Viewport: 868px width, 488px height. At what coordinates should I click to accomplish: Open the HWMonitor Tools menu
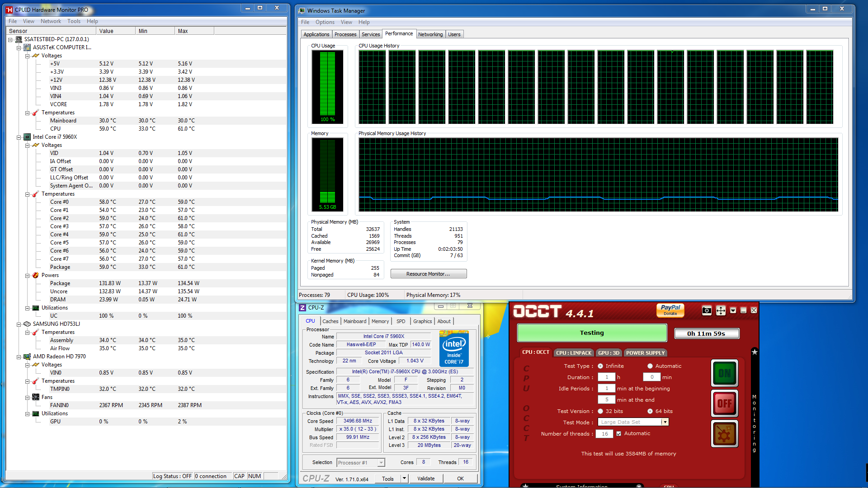74,21
